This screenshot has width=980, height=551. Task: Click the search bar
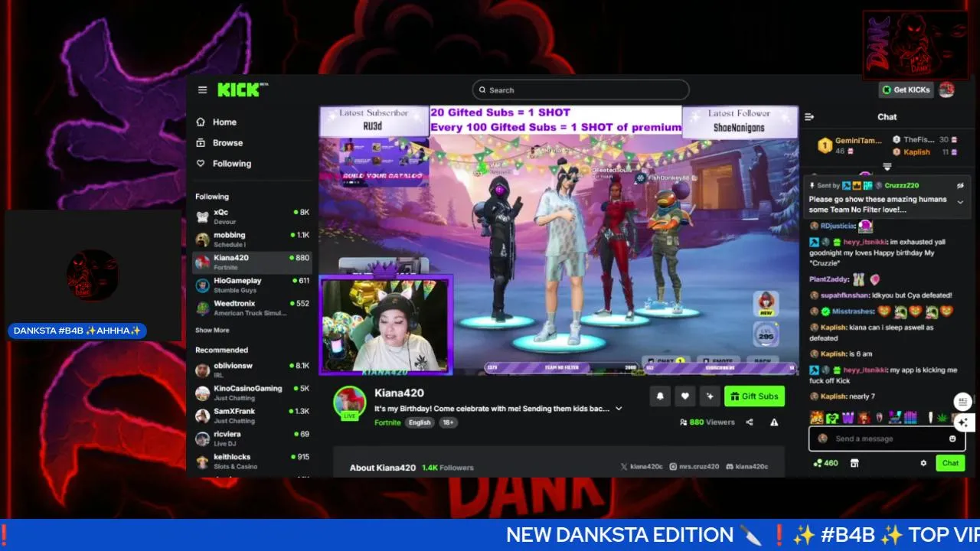coord(580,90)
